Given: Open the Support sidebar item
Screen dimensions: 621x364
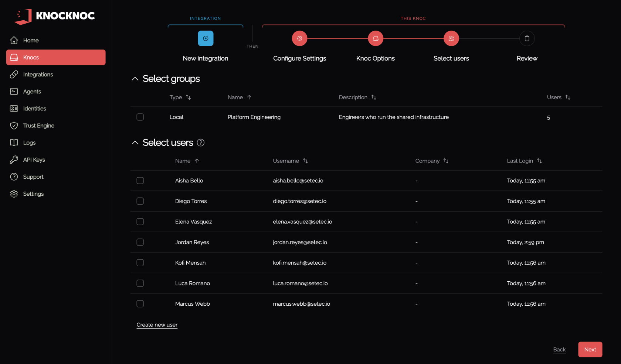Looking at the screenshot, I should [56, 177].
